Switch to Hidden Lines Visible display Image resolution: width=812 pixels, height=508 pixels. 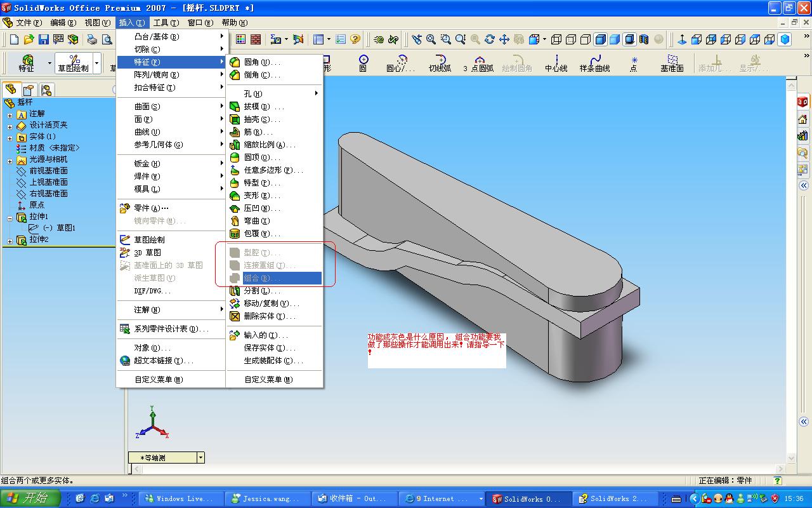(571, 39)
